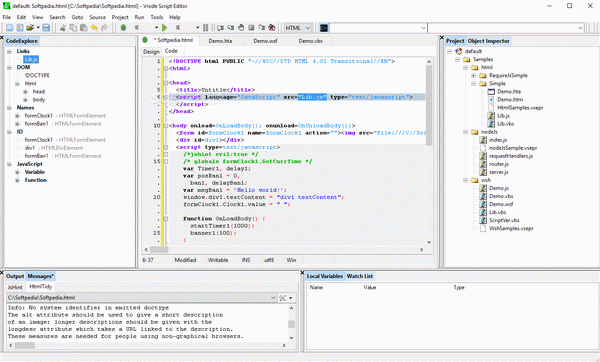Collapse the nodeJs project folder
Image resolution: width=600 pixels, height=362 pixels.
466,132
